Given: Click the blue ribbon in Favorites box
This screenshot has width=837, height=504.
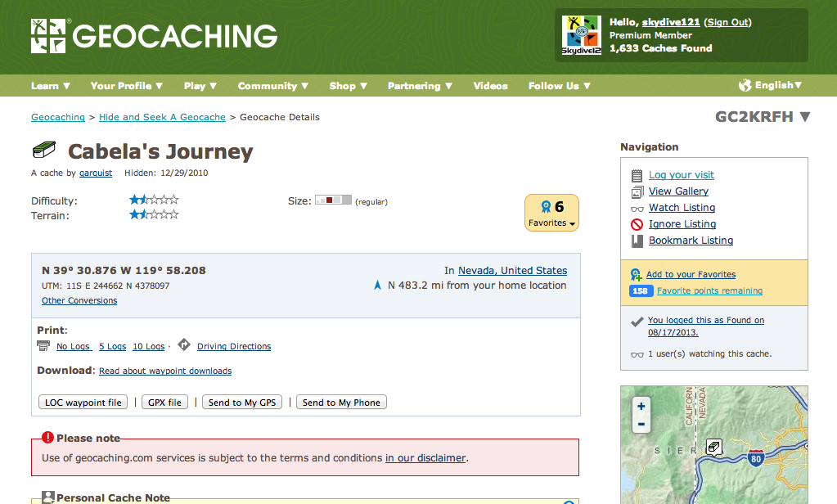Looking at the screenshot, I should coord(546,207).
